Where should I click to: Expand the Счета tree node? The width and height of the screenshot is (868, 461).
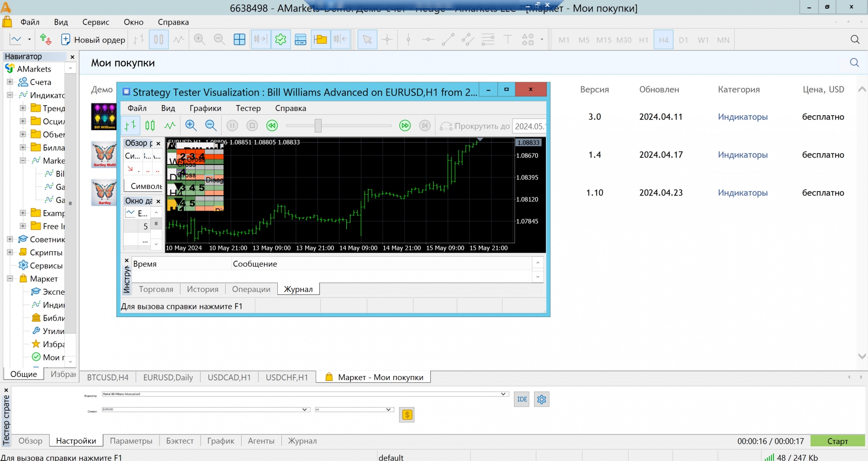[x=10, y=82]
